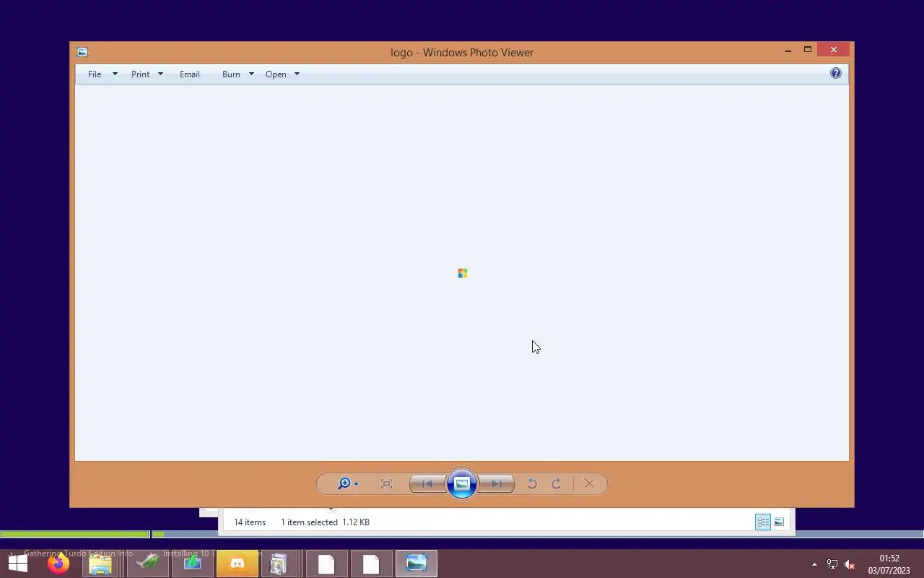Minimize the Photo Viewer window
This screenshot has width=924, height=578.
[x=788, y=51]
